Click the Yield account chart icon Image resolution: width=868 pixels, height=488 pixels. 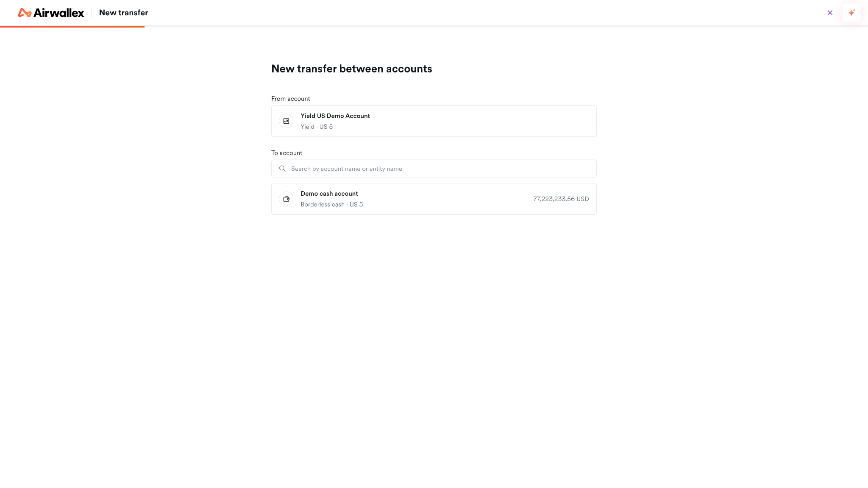pyautogui.click(x=286, y=121)
